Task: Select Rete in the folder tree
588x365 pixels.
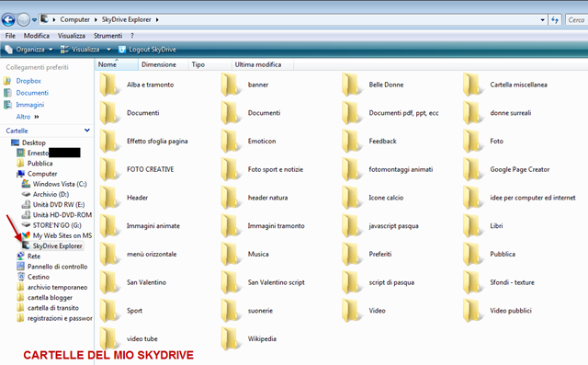Action: [x=34, y=257]
